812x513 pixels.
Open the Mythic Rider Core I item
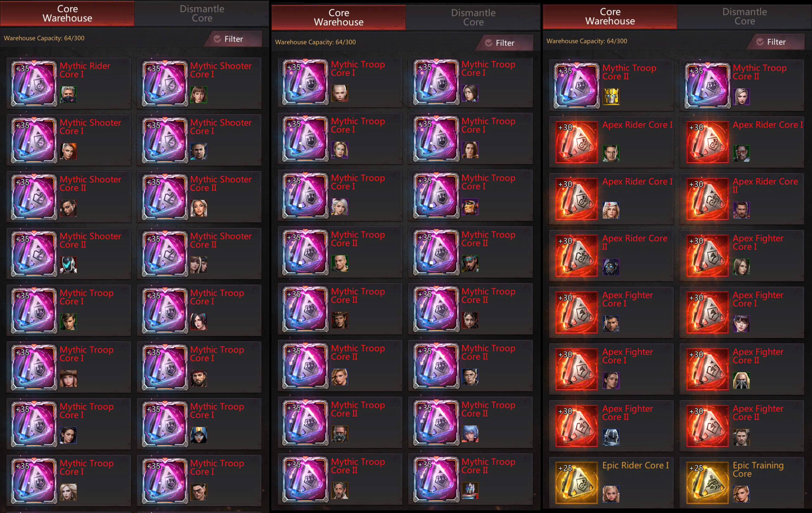click(69, 83)
